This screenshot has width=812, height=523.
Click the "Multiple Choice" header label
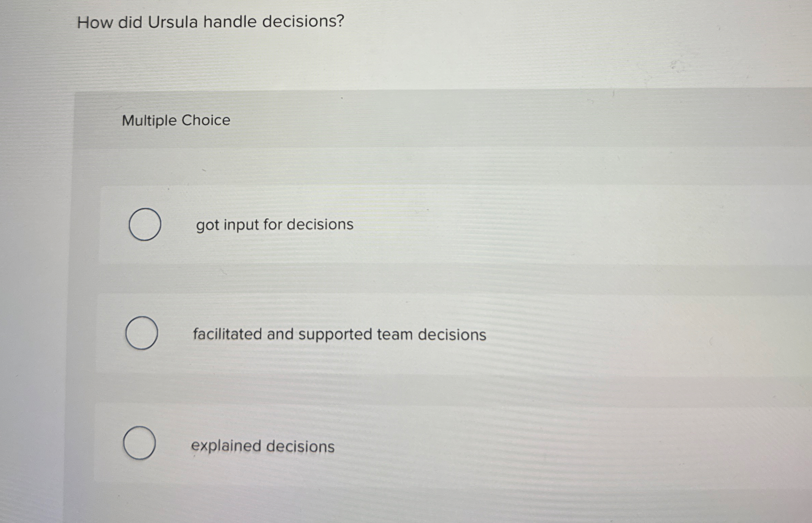(176, 120)
